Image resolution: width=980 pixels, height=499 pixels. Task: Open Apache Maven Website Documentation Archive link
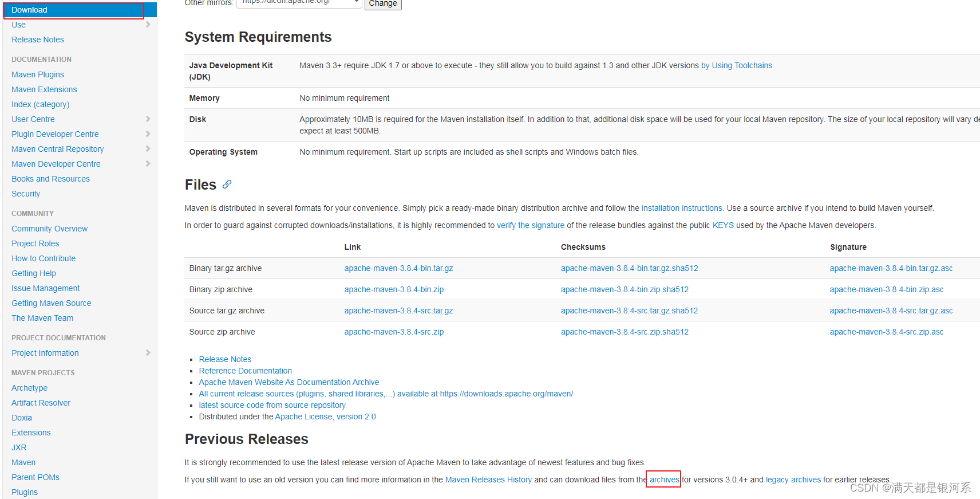[289, 382]
